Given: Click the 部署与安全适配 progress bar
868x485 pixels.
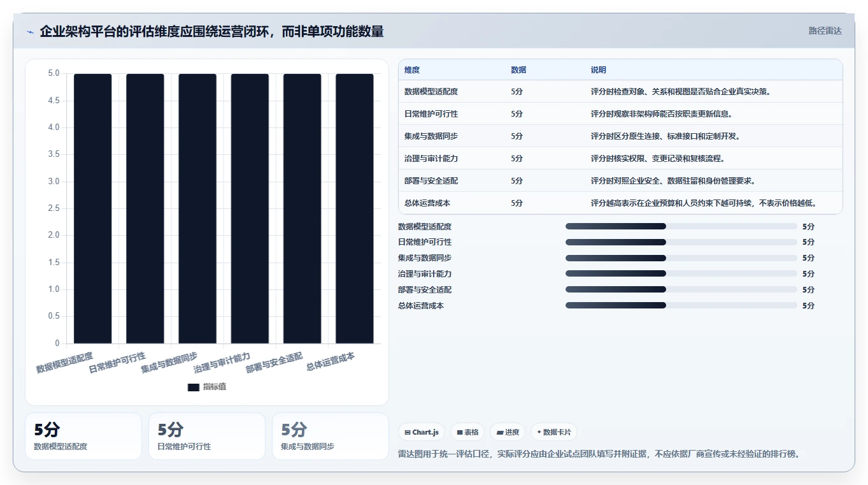Looking at the screenshot, I should tap(681, 289).
